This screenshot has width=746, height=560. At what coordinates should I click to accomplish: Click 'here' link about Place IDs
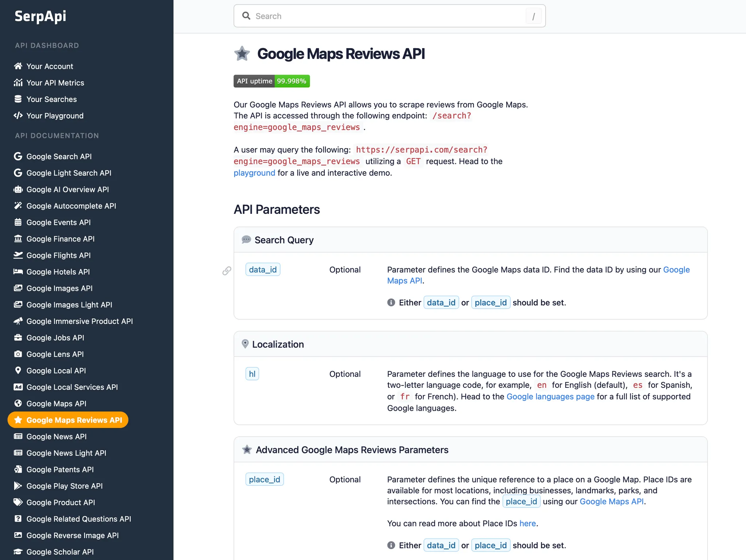pyautogui.click(x=527, y=523)
